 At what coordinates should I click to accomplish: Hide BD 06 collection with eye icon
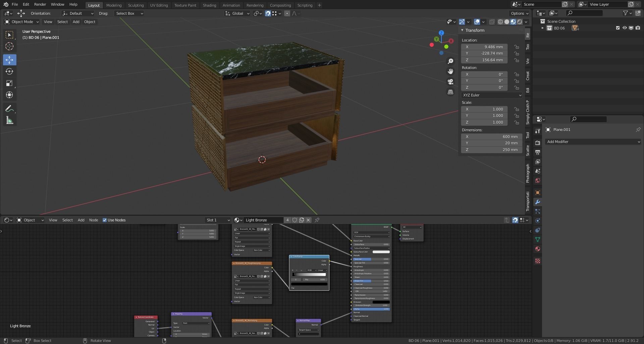click(x=625, y=28)
